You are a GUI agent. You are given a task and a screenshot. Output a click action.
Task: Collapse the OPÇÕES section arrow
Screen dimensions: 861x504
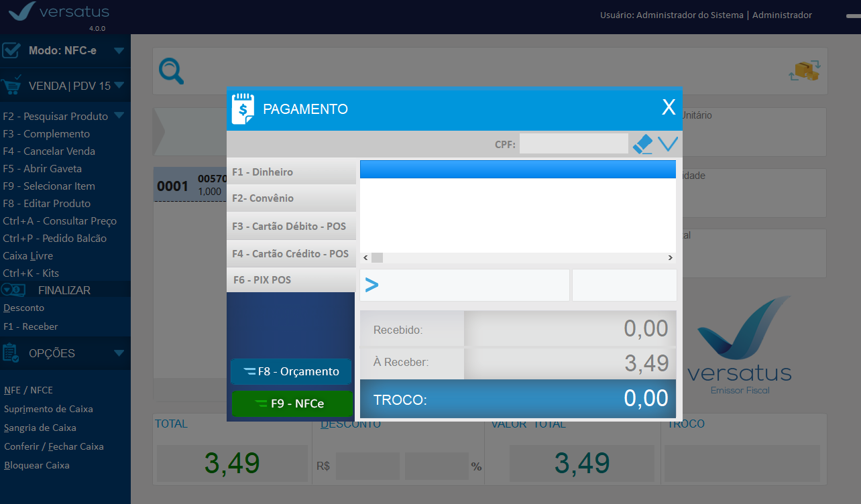pyautogui.click(x=119, y=353)
